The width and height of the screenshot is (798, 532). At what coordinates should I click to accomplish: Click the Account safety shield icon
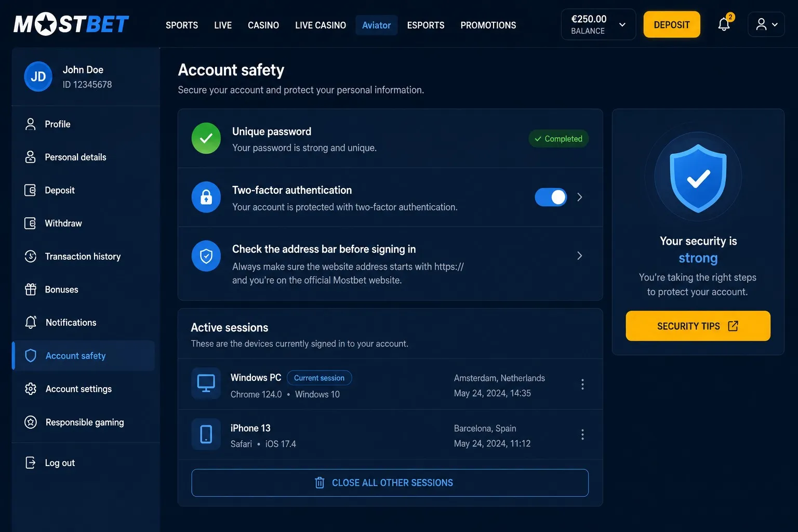click(x=31, y=355)
